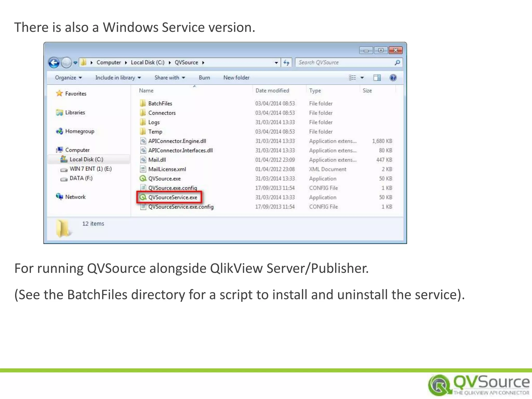This screenshot has height=399, width=532.
Task: Select QVSource in the address breadcrumb
Action: coord(186,62)
